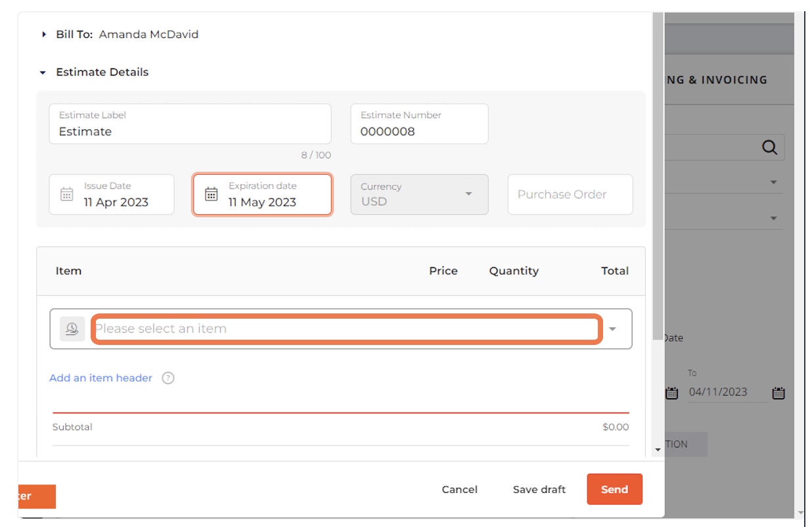Click the Price column header
The height and width of the screenshot is (527, 812).
(443, 271)
